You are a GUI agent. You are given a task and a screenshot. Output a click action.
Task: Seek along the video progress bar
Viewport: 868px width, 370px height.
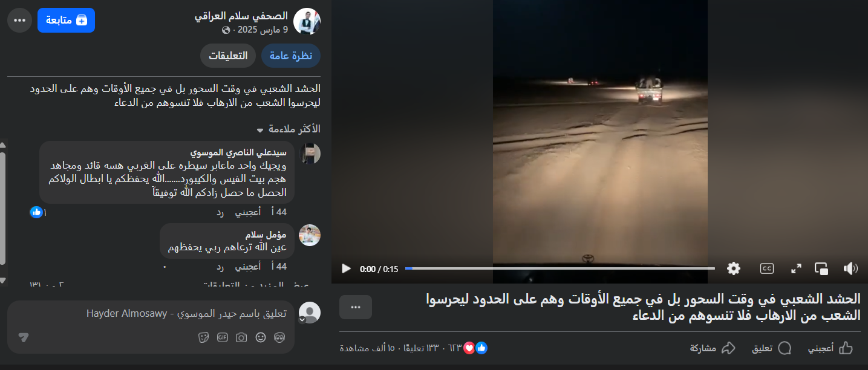pyautogui.click(x=560, y=268)
